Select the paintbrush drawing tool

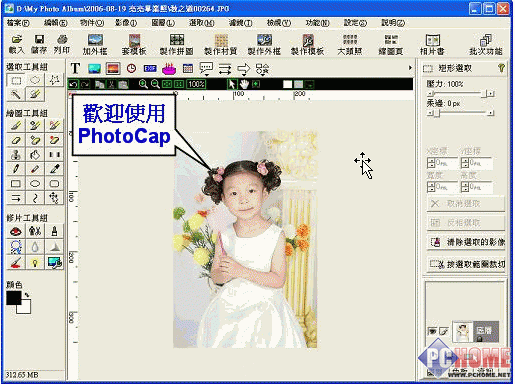(16, 126)
